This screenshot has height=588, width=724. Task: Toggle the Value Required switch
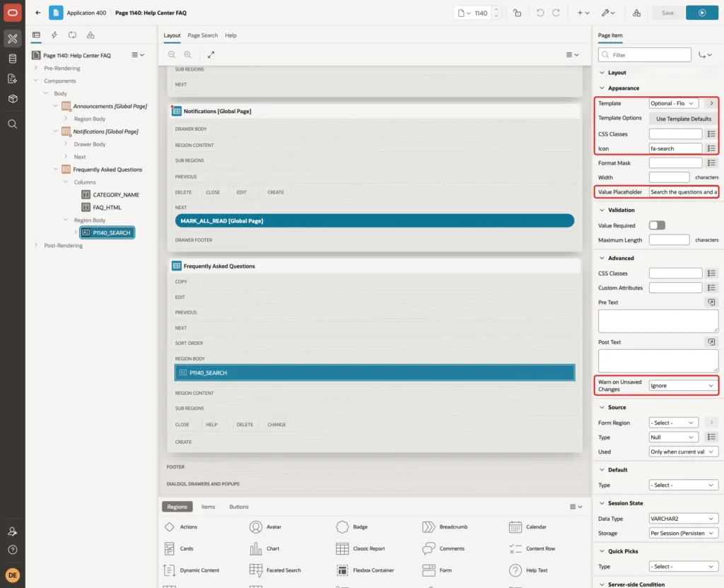[x=657, y=225]
